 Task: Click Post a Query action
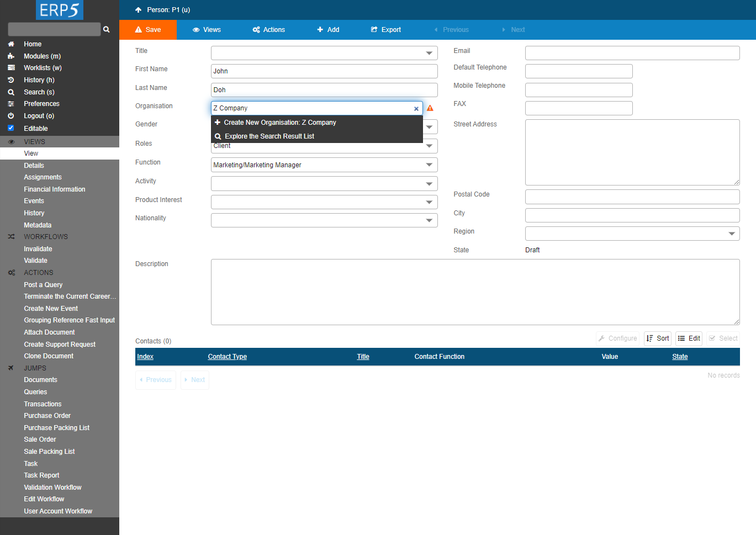[x=60, y=285]
